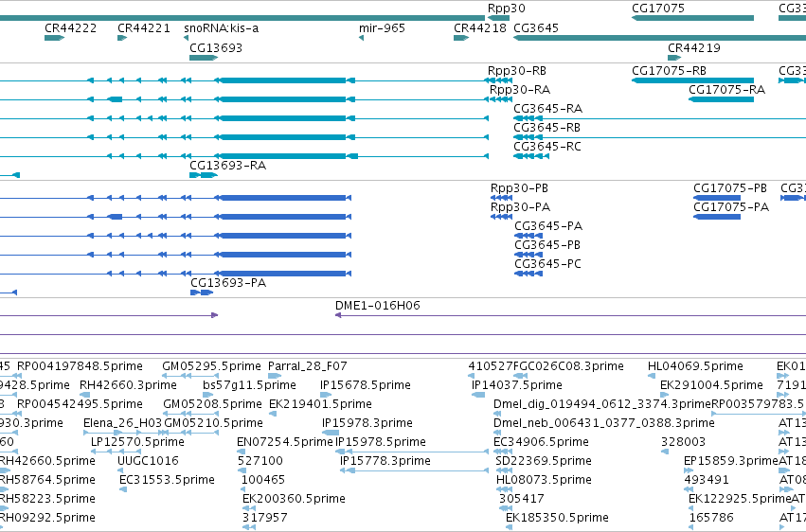Select the 328003 feature
The width and height of the screenshot is (806, 532).
(x=665, y=452)
